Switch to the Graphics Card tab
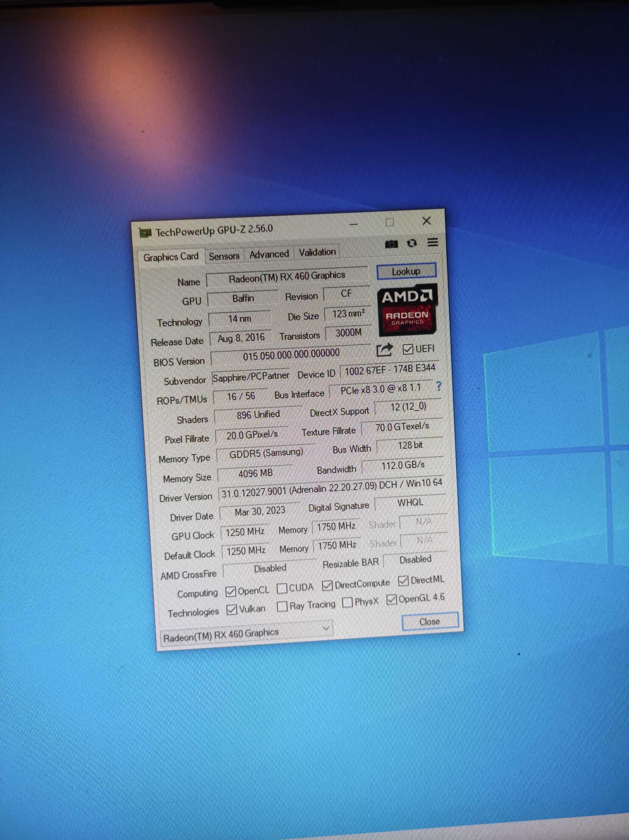 171,257
